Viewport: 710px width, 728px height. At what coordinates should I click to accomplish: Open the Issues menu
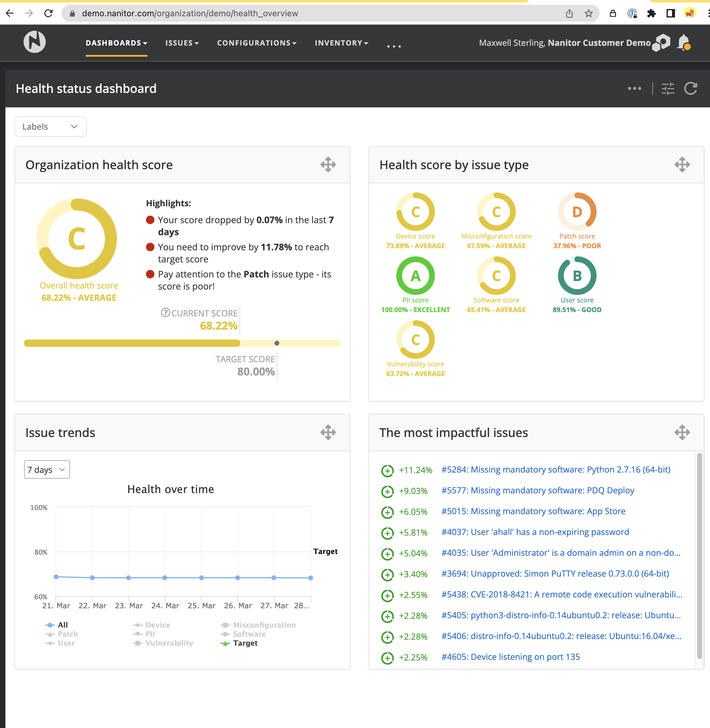click(x=182, y=43)
